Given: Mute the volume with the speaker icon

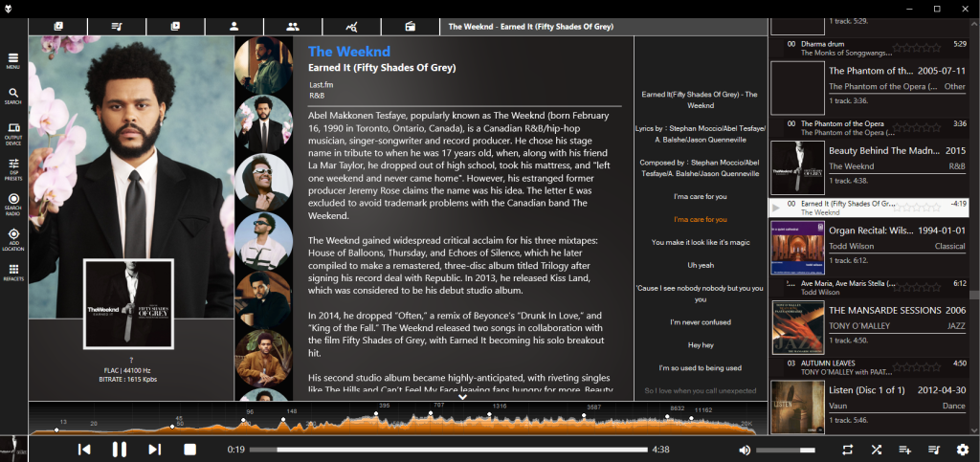Looking at the screenshot, I should coord(745,450).
